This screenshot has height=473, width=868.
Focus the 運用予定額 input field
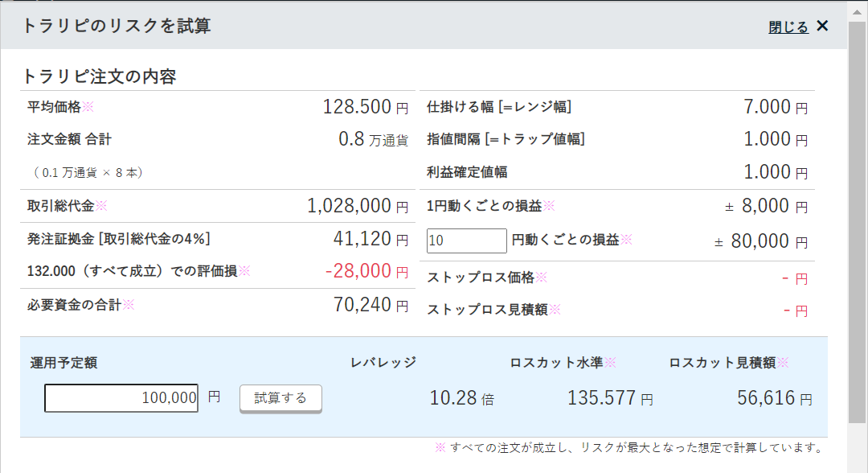tap(121, 397)
